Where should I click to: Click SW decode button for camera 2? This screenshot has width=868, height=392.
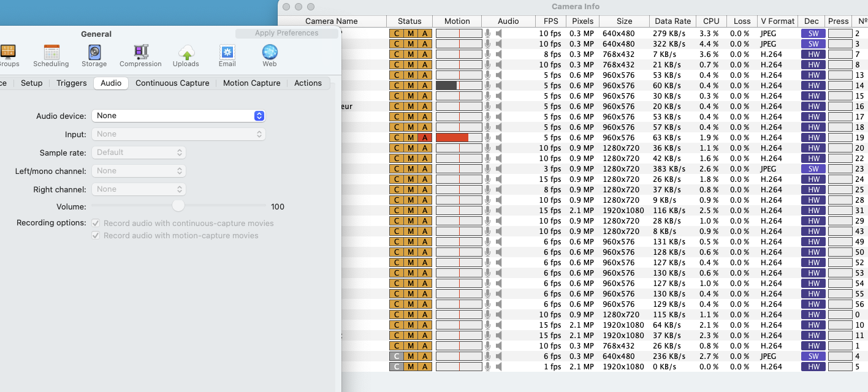[813, 33]
